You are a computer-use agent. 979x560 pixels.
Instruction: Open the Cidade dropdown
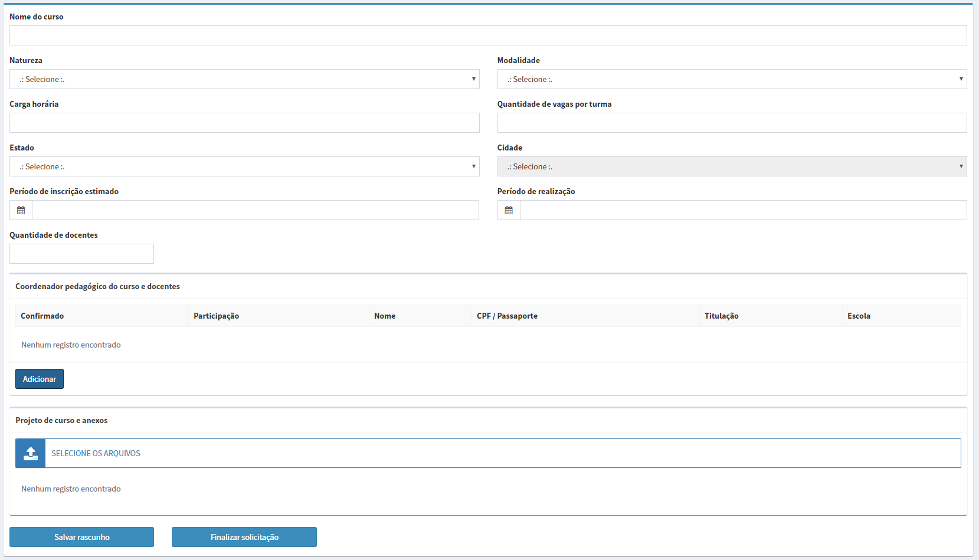click(732, 166)
